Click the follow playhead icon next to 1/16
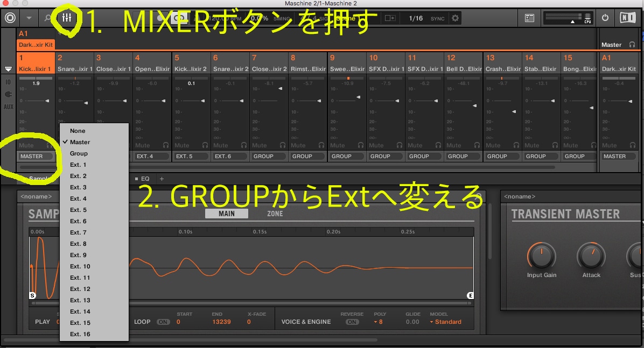Image resolution: width=644 pixels, height=348 pixels. point(390,18)
